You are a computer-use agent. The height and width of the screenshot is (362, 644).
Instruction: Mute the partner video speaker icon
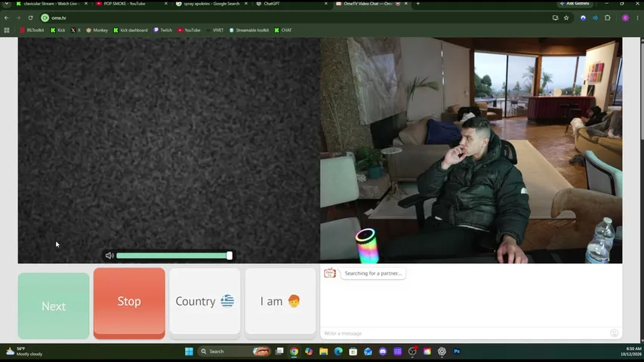[109, 256]
